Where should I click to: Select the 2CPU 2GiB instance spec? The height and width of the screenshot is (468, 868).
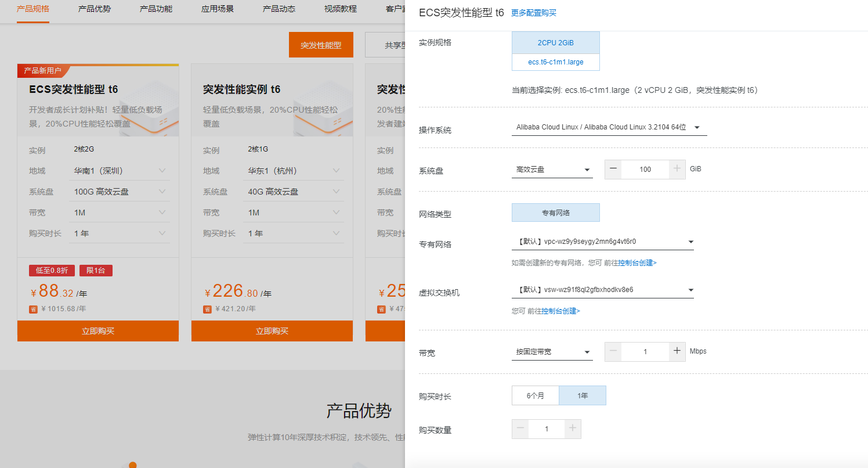tap(555, 42)
